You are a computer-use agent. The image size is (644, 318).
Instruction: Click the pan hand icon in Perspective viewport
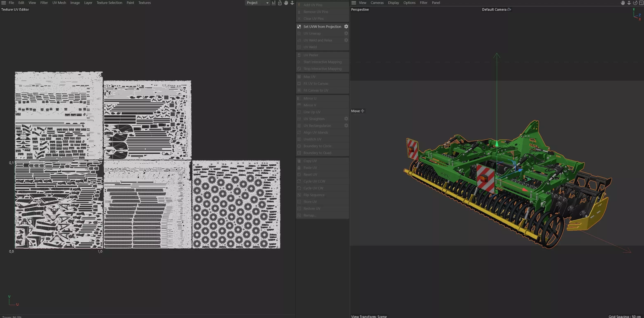pos(623,3)
